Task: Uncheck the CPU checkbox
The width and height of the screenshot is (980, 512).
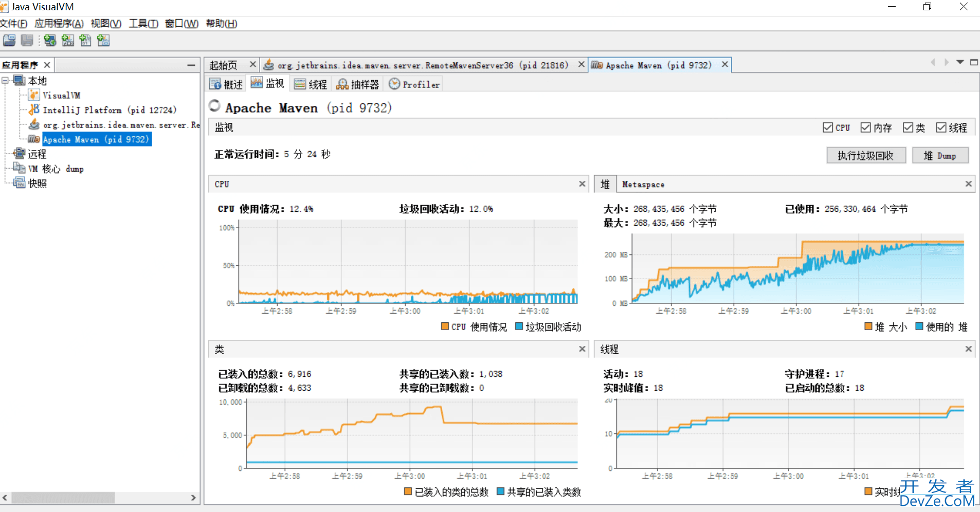Action: (828, 127)
